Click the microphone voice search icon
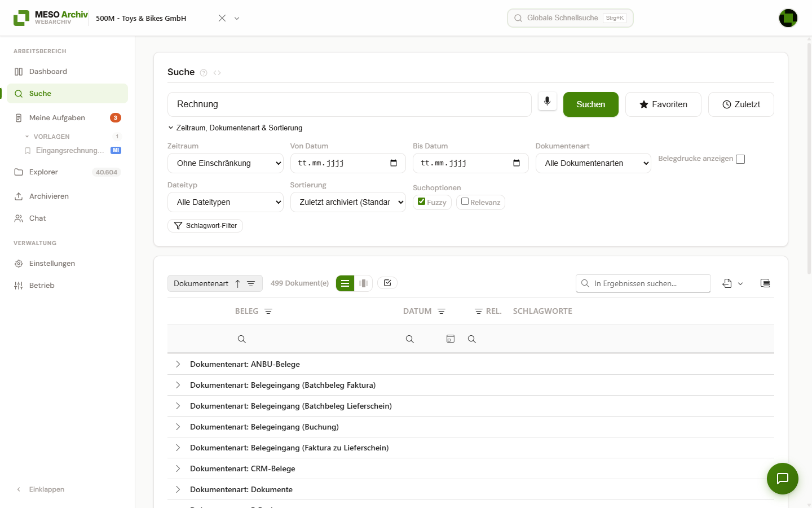Viewport: 812px width, 508px height. pos(547,102)
